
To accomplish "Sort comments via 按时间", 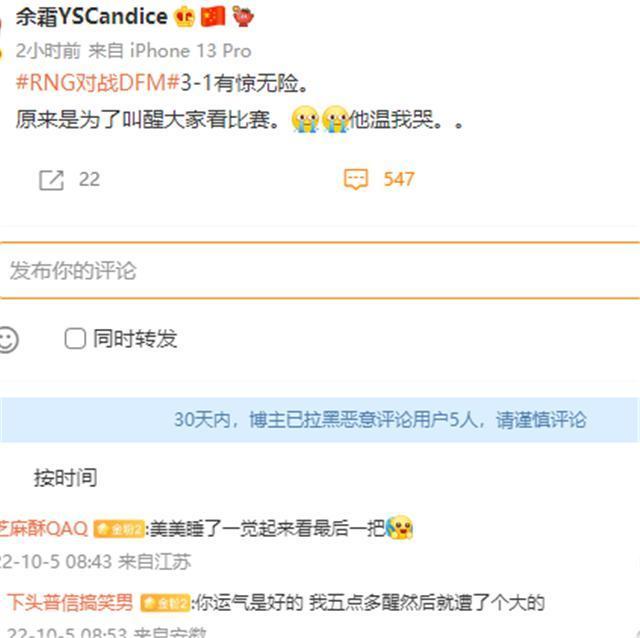I will [x=65, y=478].
